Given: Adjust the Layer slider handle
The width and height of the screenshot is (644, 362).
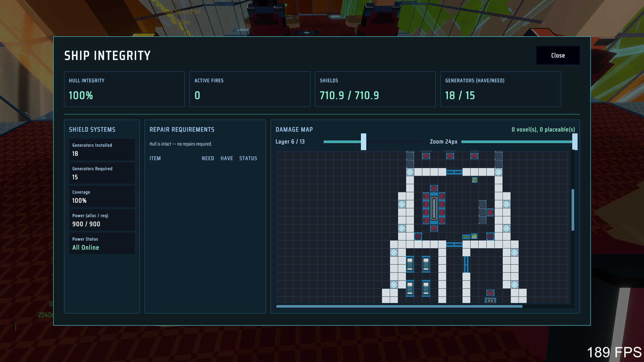Looking at the screenshot, I should [364, 142].
